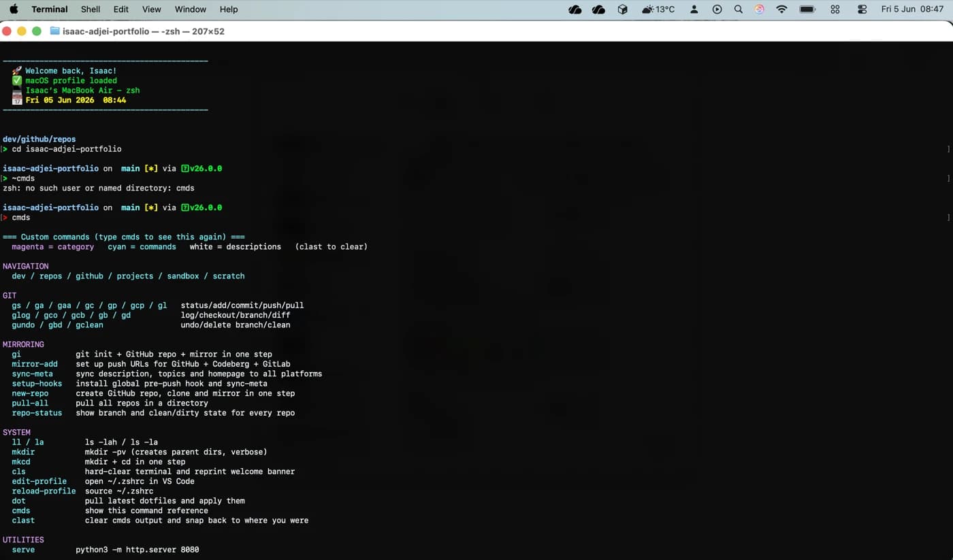Click the 'mkcd' command name
The width and height of the screenshot is (953, 560).
pyautogui.click(x=21, y=462)
